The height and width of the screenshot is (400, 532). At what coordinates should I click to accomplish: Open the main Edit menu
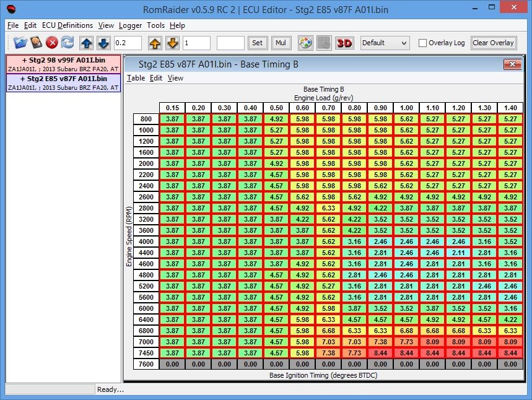pos(30,25)
